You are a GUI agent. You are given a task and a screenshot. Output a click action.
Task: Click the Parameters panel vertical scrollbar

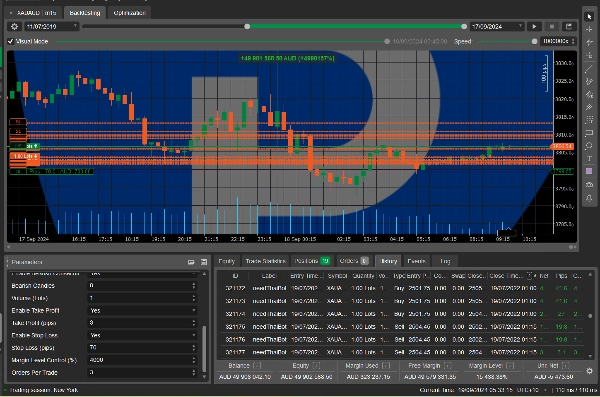tap(204, 348)
